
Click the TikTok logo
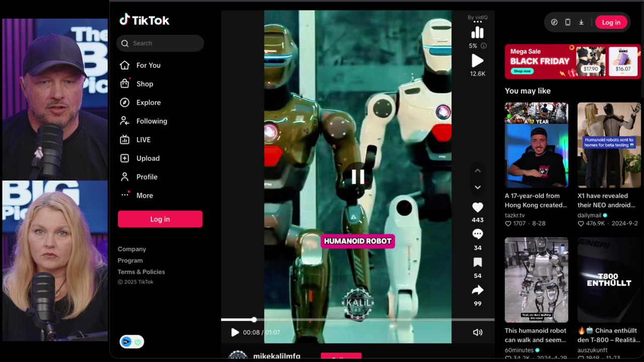click(x=144, y=20)
